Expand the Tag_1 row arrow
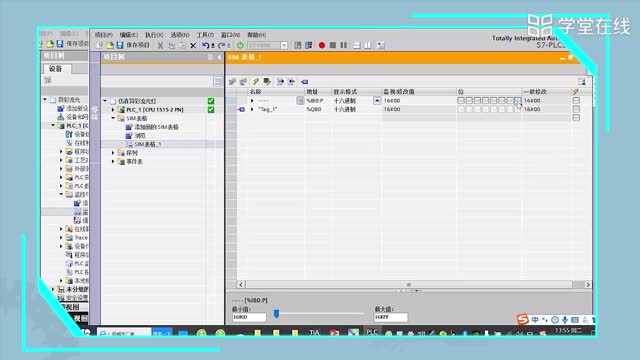 (x=252, y=109)
